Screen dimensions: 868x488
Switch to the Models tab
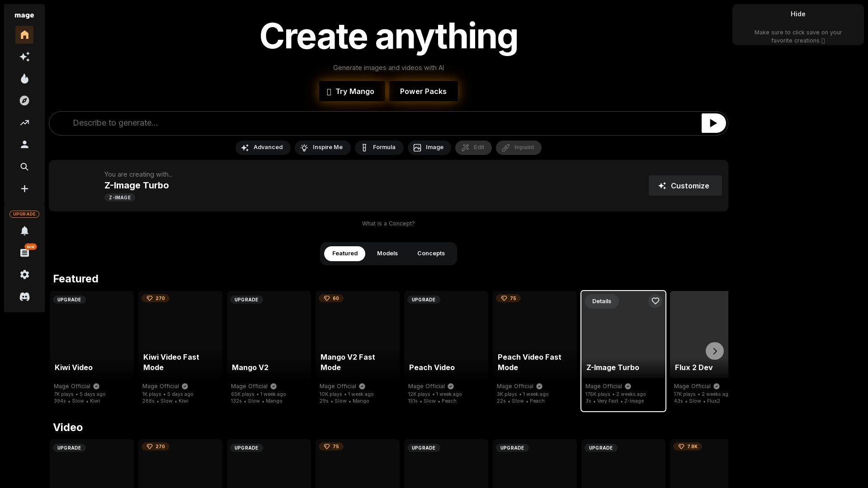[387, 253]
